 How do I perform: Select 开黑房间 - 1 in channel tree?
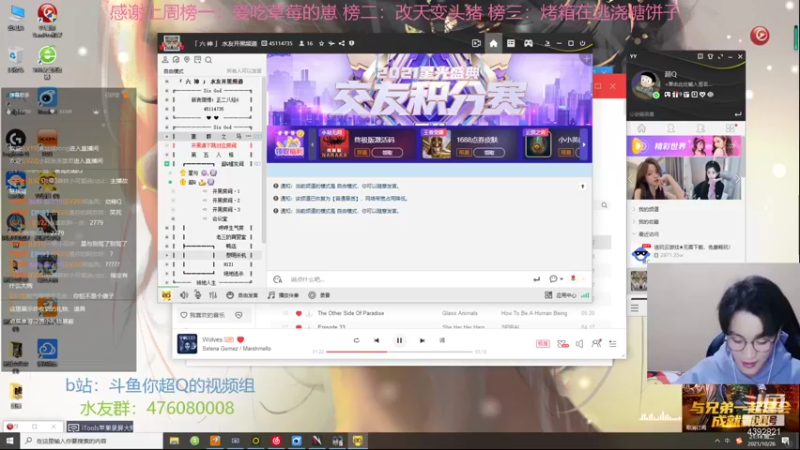226,191
